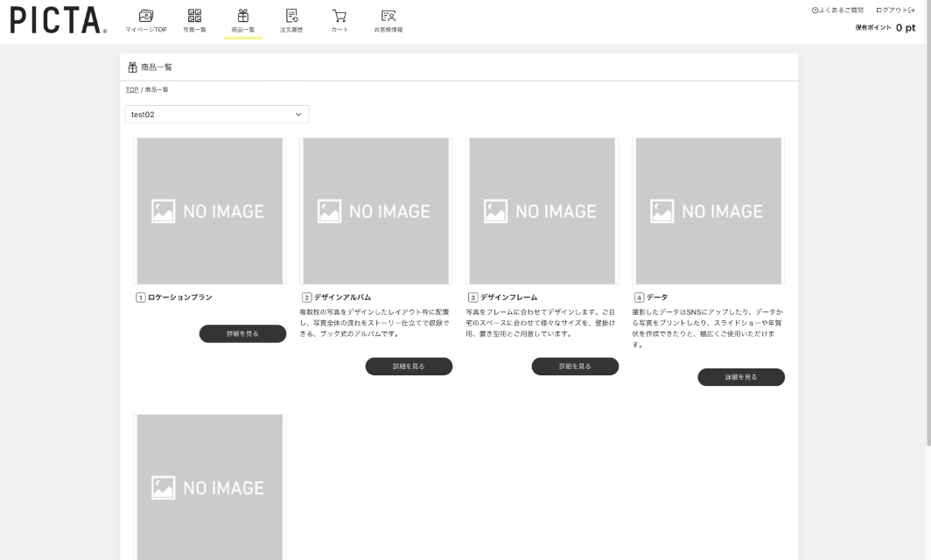
Task: Click 詳細を見る for データ
Action: [741, 377]
